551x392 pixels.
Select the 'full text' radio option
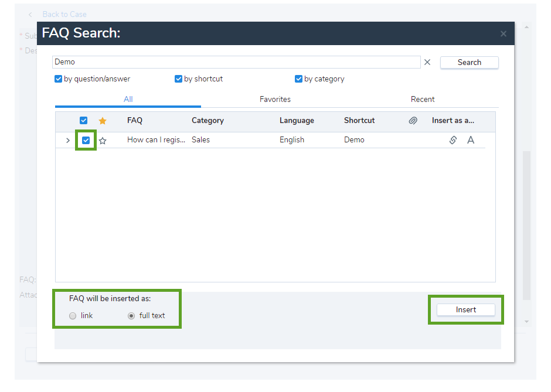[131, 316]
